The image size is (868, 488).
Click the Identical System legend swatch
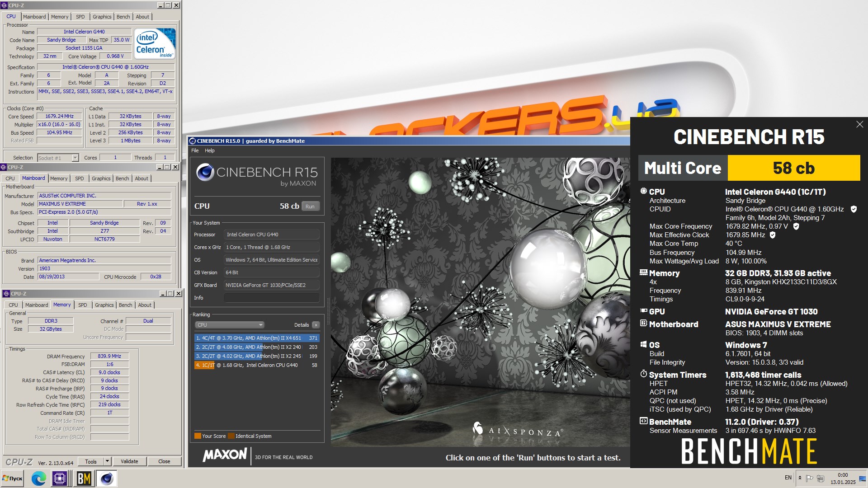click(231, 436)
